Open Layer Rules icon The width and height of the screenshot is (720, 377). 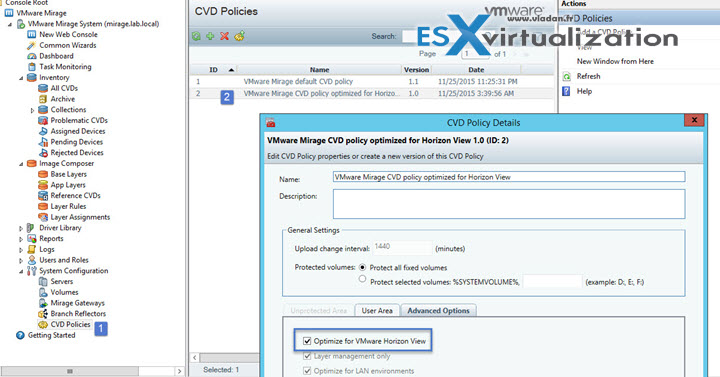click(x=43, y=206)
